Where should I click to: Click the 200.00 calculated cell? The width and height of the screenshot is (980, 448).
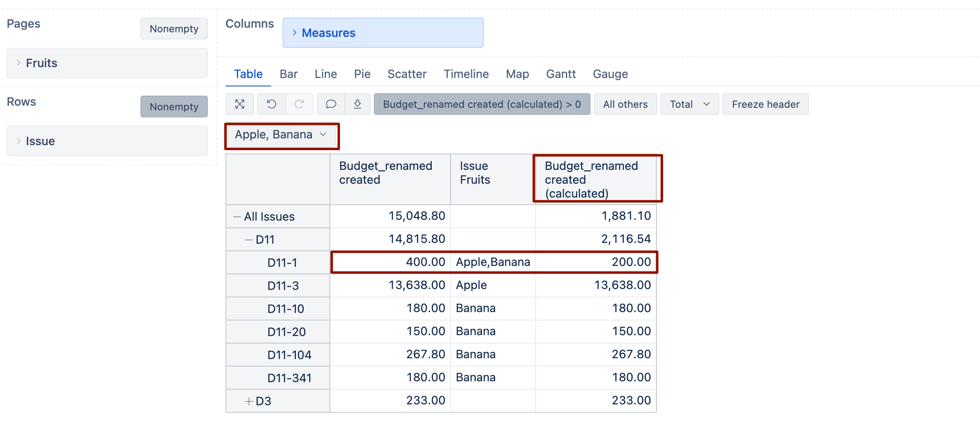[596, 262]
